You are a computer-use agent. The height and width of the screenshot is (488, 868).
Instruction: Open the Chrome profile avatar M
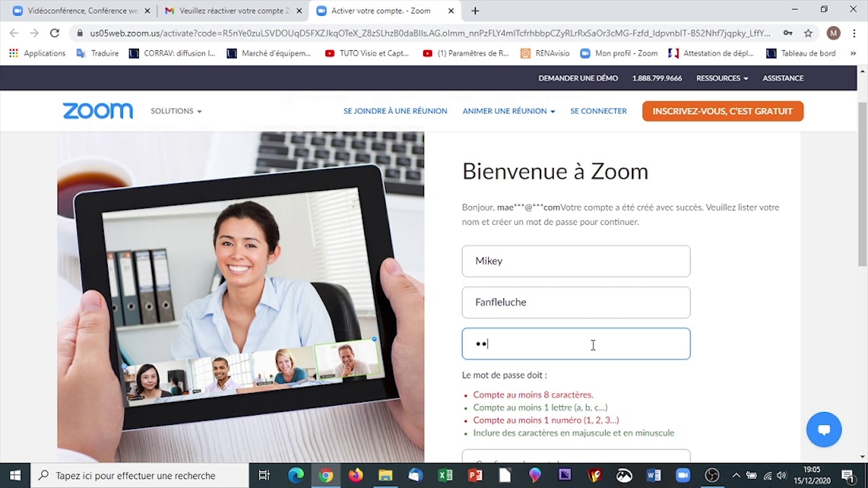click(x=833, y=33)
